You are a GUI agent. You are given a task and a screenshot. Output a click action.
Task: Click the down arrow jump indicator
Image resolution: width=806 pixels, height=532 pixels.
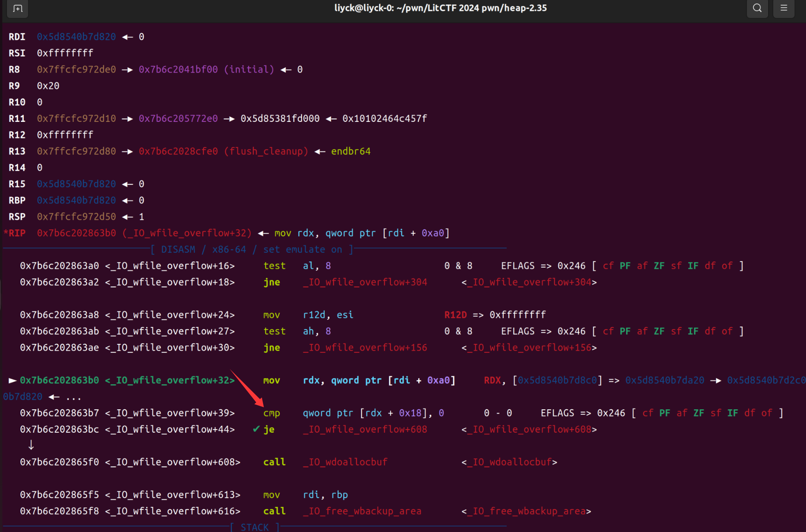coord(31,445)
